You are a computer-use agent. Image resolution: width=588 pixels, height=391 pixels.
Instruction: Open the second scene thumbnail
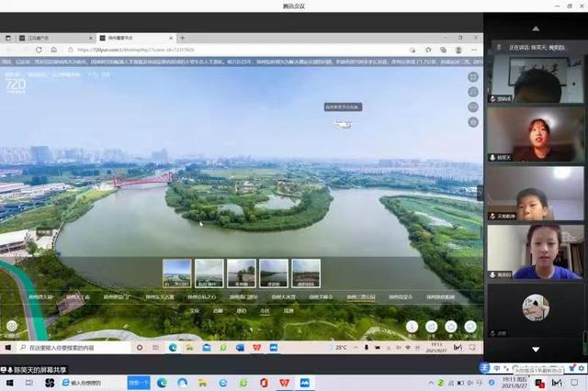pos(209,274)
